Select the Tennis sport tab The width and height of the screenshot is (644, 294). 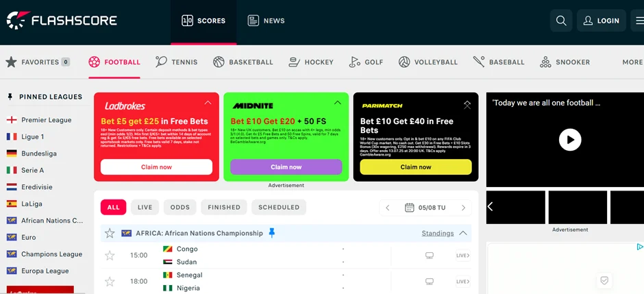click(177, 62)
